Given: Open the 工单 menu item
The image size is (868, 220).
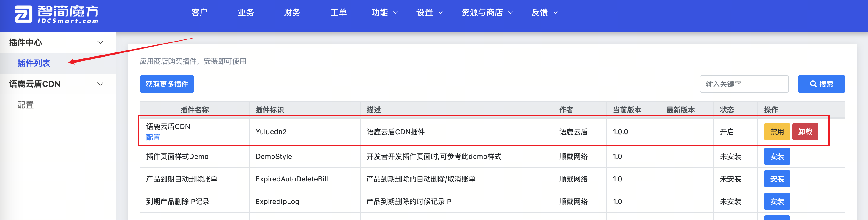Looking at the screenshot, I should pyautogui.click(x=338, y=13).
